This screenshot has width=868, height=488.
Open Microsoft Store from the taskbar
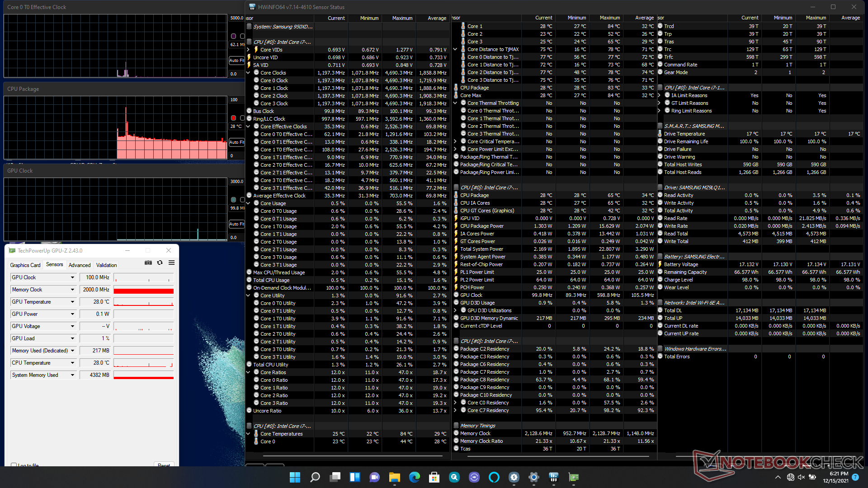click(x=434, y=477)
